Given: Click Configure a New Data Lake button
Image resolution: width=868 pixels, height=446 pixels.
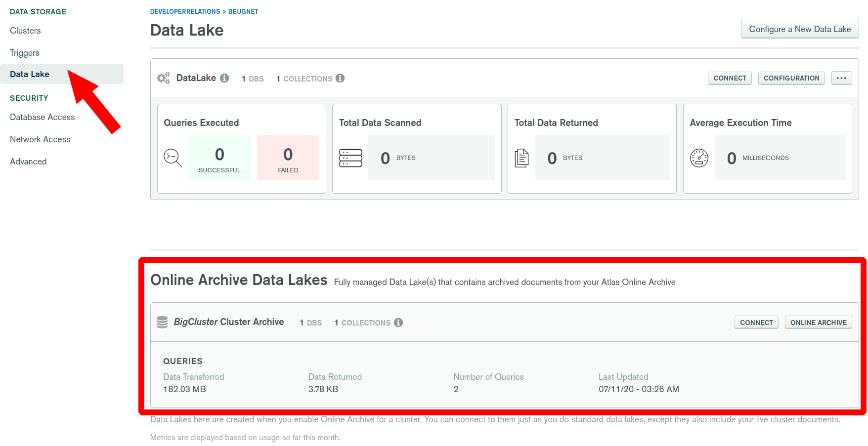Looking at the screenshot, I should pos(800,29).
